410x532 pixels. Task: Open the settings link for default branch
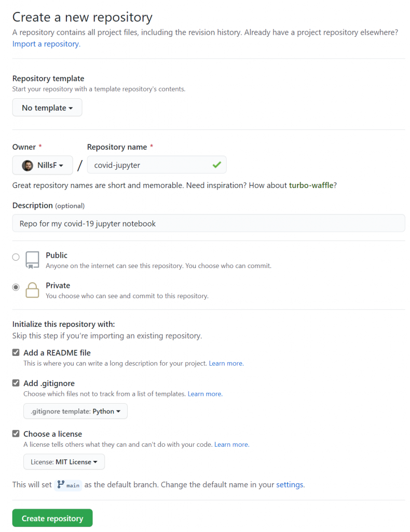290,485
